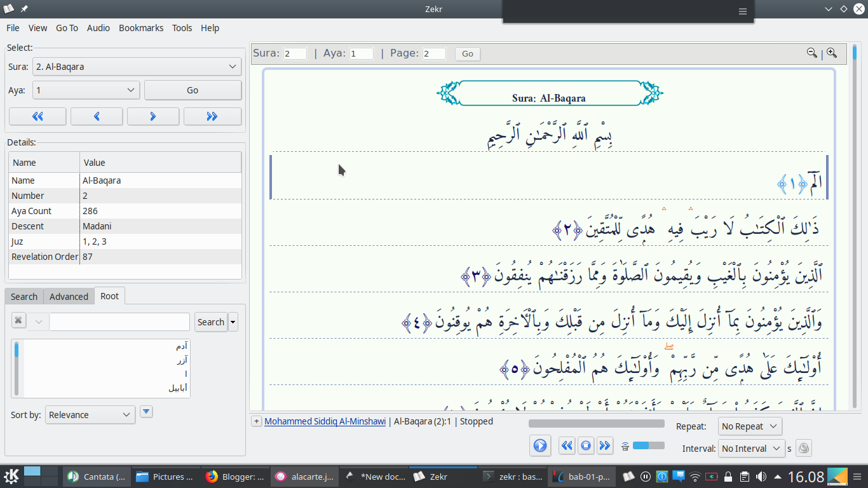The width and height of the screenshot is (868, 488).
Task: Jump to the first sura with double-left arrow
Action: tap(37, 116)
